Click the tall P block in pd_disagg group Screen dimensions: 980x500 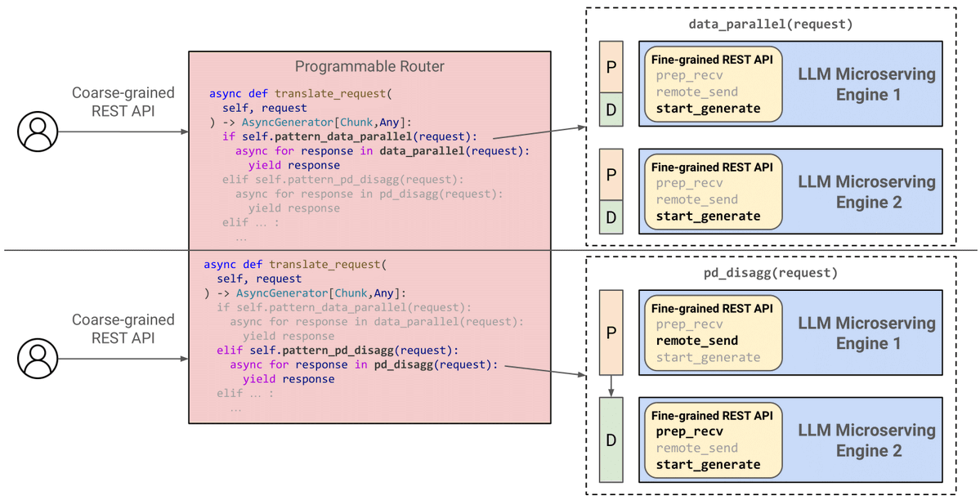(x=611, y=333)
